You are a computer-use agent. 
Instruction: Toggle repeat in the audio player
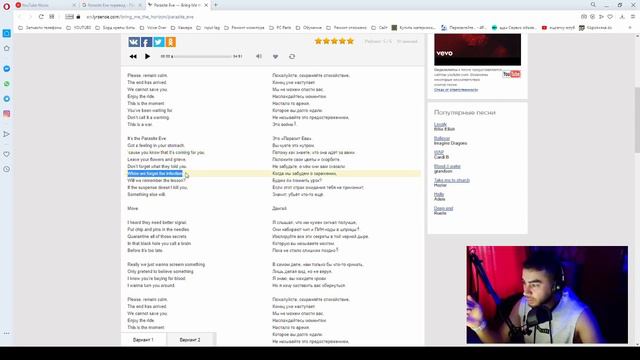[292, 56]
